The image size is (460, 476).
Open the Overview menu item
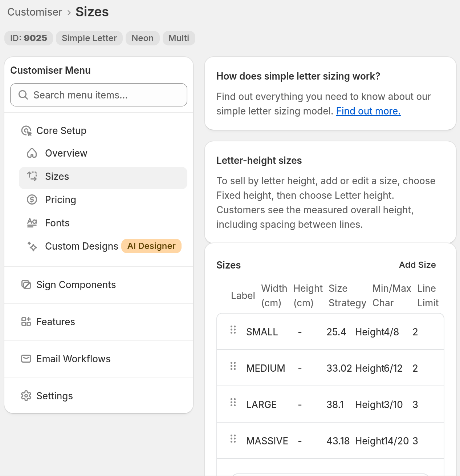(x=103, y=153)
